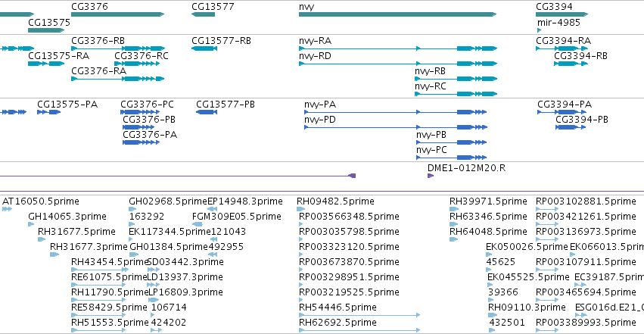Viewport: 644px width, 334px height.
Task: Click EST EK050026.5prime
Action: click(527, 247)
